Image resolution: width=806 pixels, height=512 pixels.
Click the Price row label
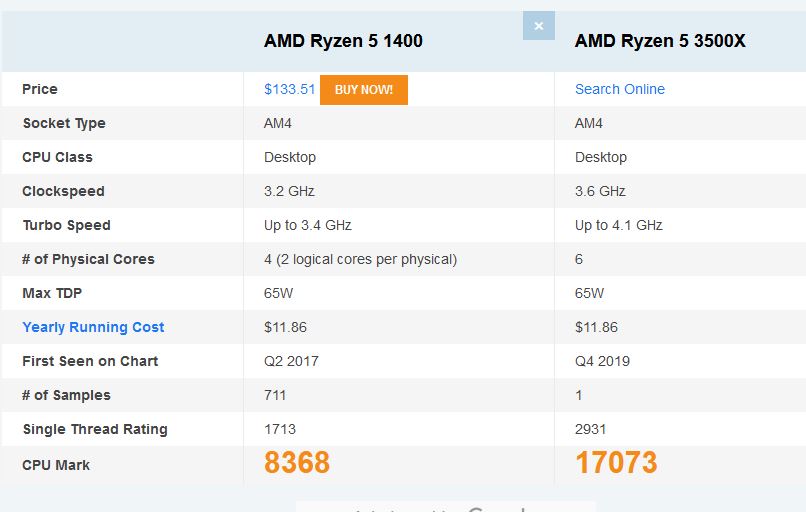[x=40, y=89]
